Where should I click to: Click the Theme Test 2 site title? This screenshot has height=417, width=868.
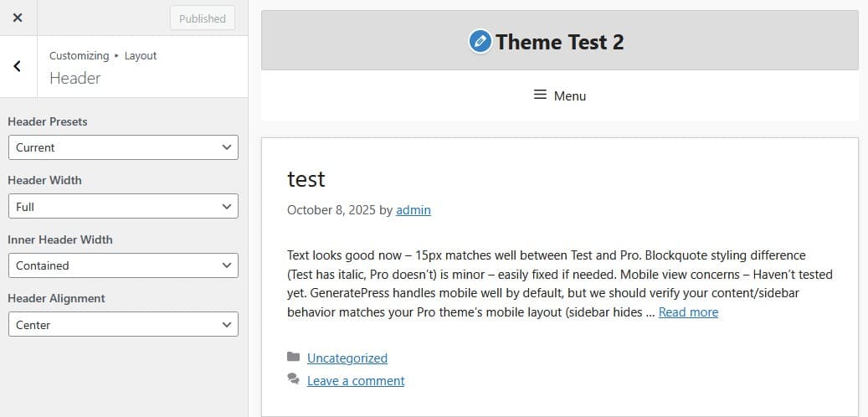click(x=559, y=42)
